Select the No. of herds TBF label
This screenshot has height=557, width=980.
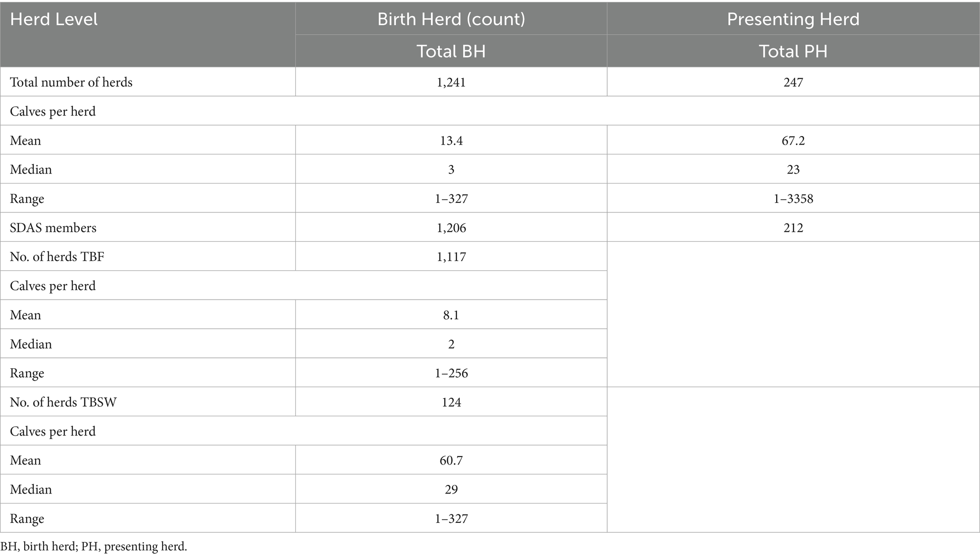pos(57,257)
